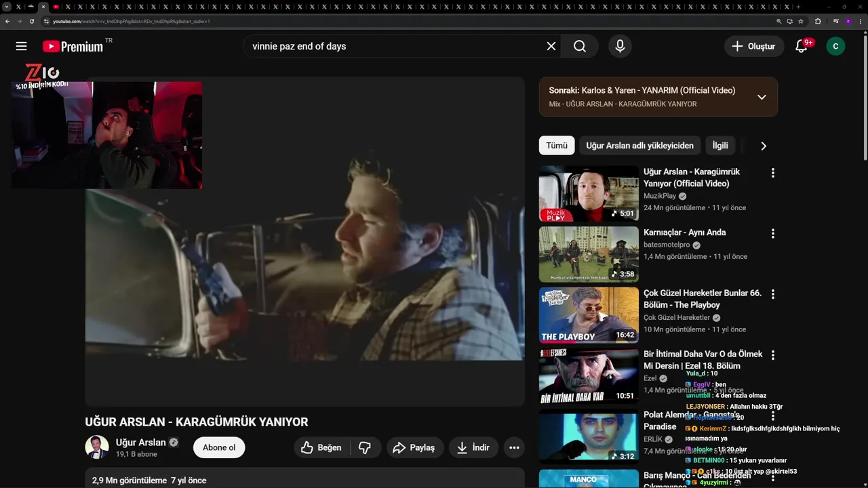This screenshot has height=488, width=868.
Task: Open The Playboy video thumbnail
Action: tap(589, 315)
